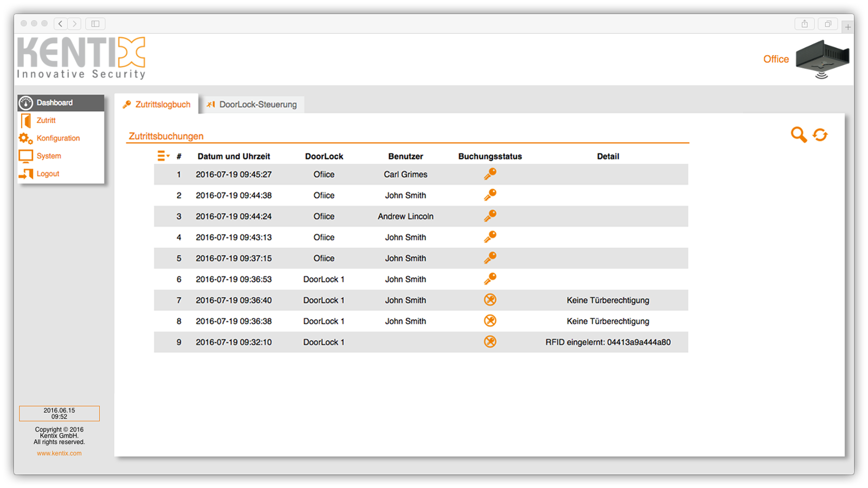The image size is (868, 488).
Task: Select timestamp 2016-07-19 09:44:38
Action: (234, 195)
